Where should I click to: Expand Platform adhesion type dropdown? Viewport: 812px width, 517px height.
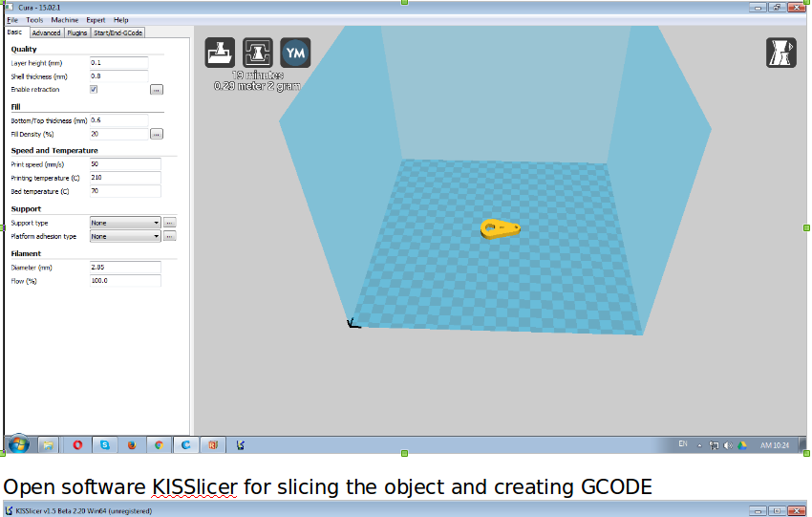[x=125, y=236]
